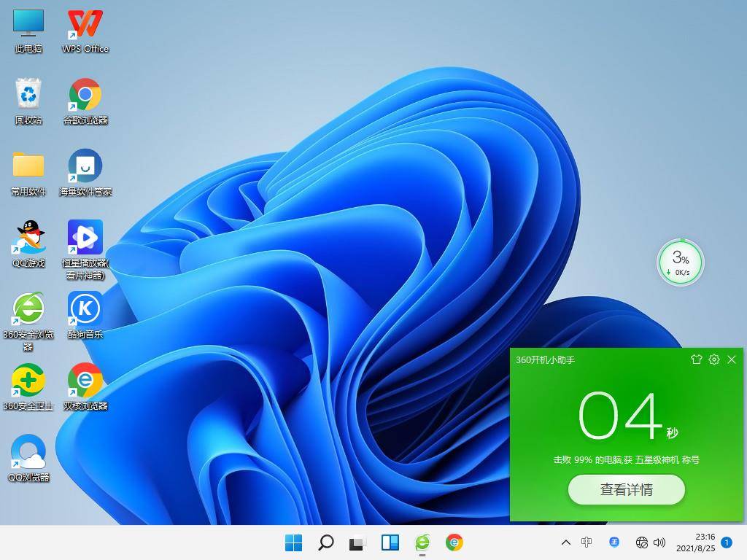The image size is (747, 560).
Task: Open the Windows Start menu
Action: (293, 542)
